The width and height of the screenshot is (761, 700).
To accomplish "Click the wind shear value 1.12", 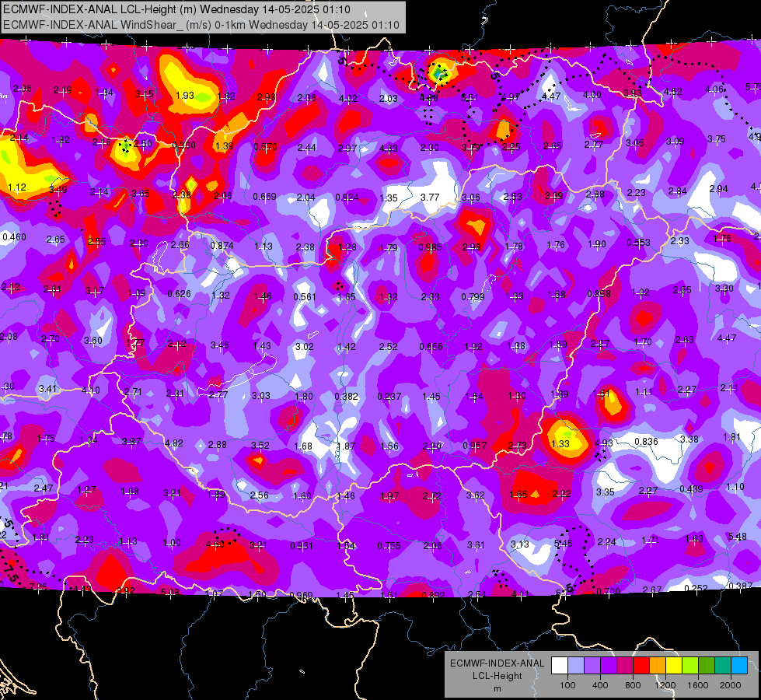I will [x=17, y=187].
